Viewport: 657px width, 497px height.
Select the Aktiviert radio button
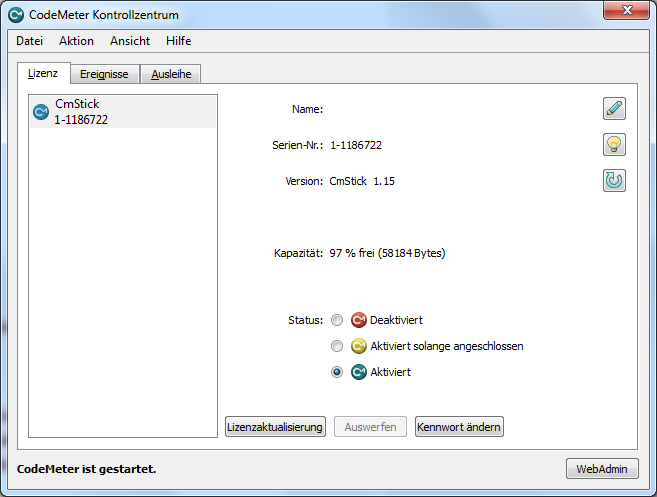(337, 372)
